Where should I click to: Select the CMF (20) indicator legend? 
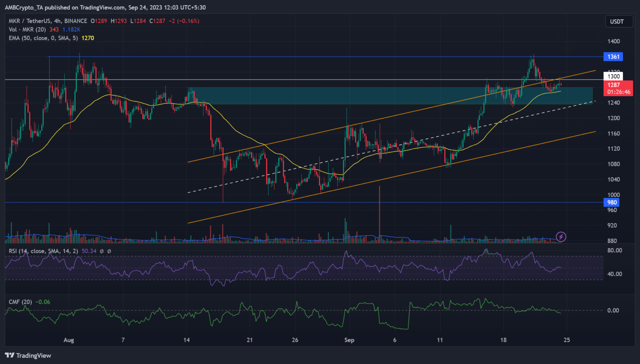point(20,302)
